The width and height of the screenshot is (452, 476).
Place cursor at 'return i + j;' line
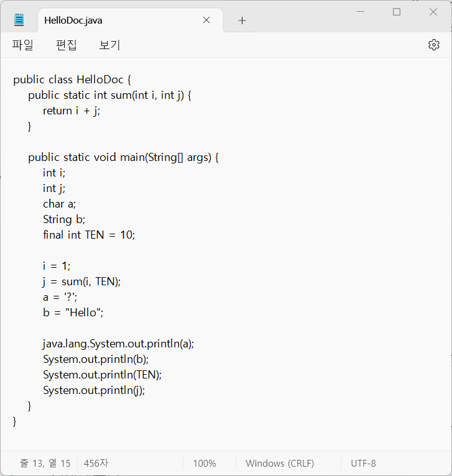[71, 111]
